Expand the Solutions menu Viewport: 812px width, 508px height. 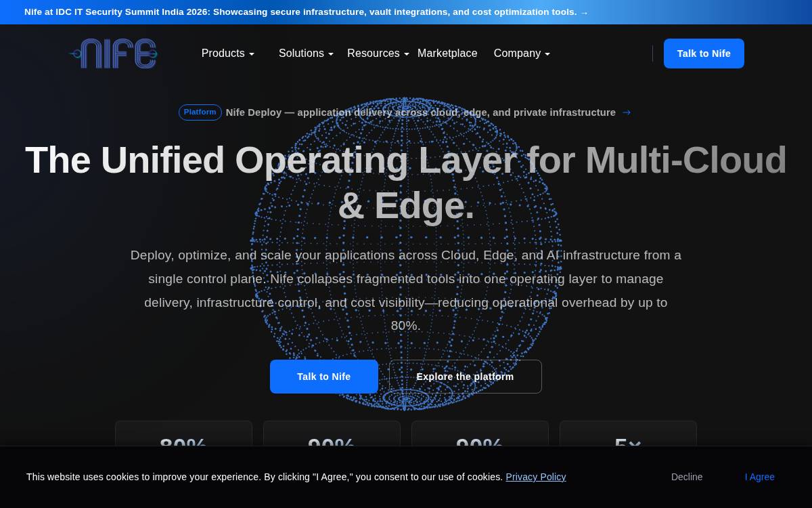coord(306,54)
